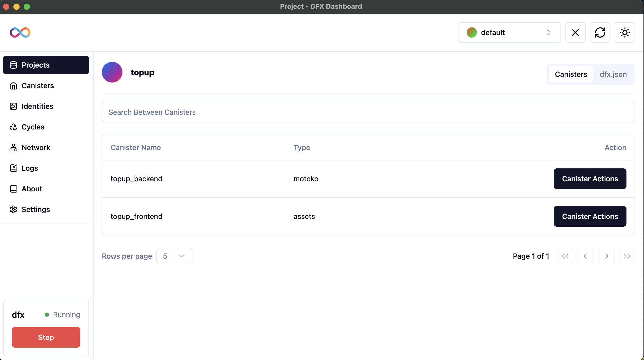Click the refresh icon in toolbar
Viewport: 644px width, 360px height.
pyautogui.click(x=600, y=32)
